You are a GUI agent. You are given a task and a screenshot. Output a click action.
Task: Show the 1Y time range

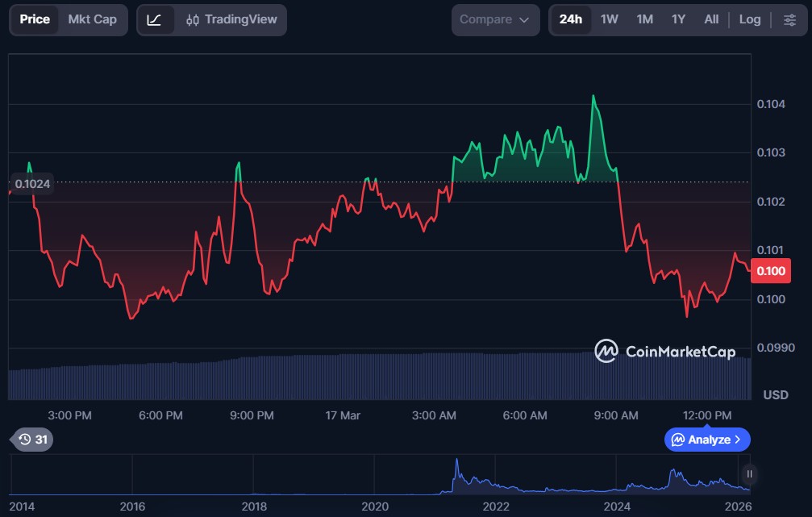click(678, 19)
